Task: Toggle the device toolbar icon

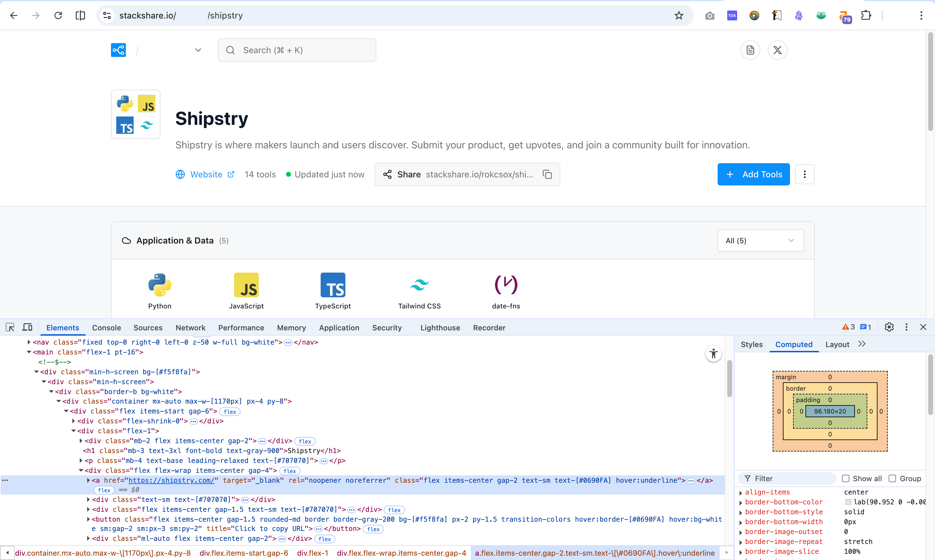Action: (x=28, y=327)
